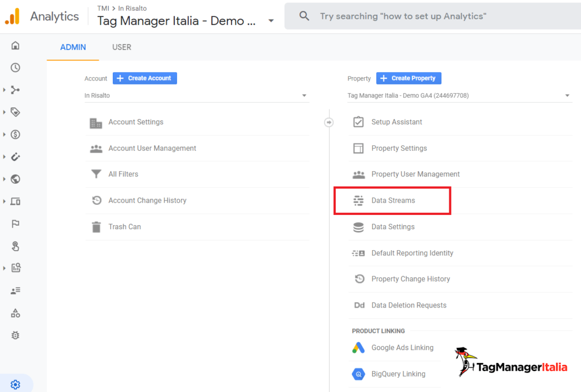Expand the Life cycle branch sidebar arrow

5,90
